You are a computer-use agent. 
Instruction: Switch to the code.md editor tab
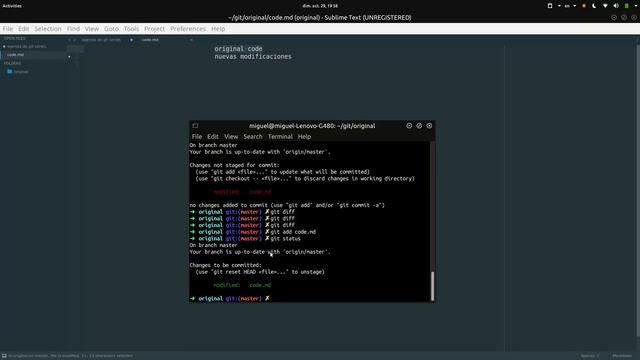[x=150, y=40]
